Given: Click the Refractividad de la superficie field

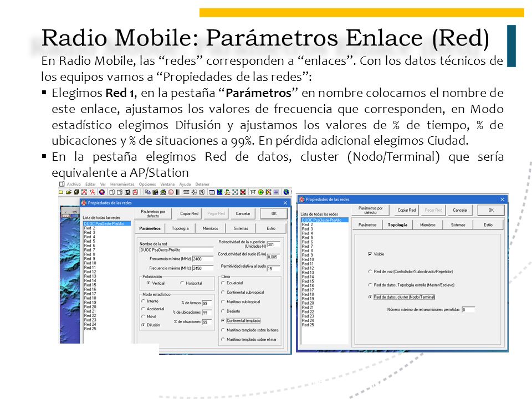Looking at the screenshot, I should [x=273, y=244].
